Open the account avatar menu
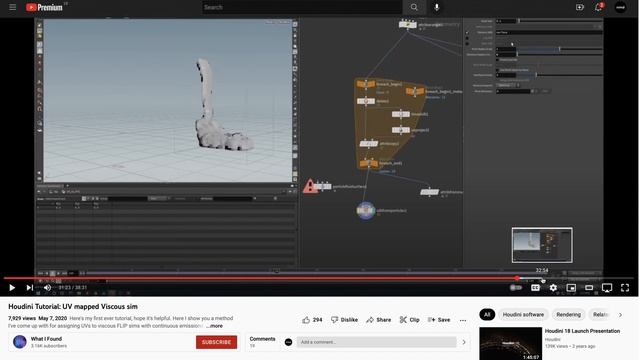 click(620, 7)
